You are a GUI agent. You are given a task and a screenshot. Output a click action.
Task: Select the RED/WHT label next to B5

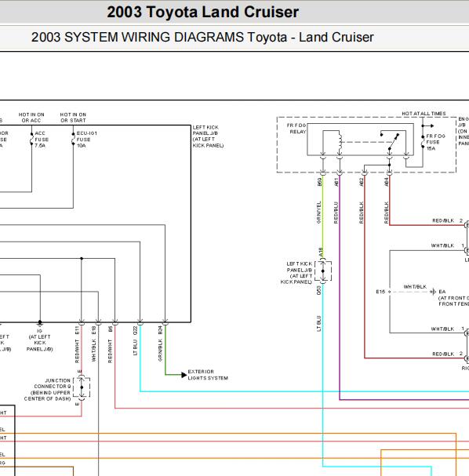click(x=111, y=351)
